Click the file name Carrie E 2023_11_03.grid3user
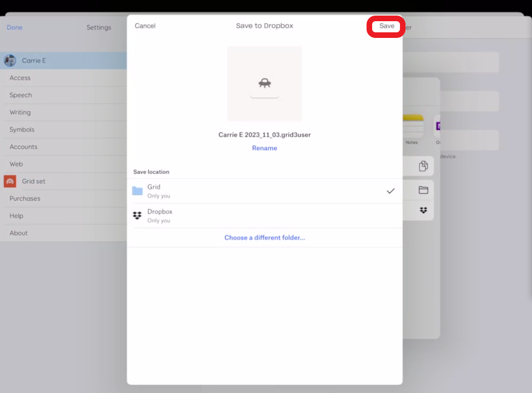This screenshot has height=393, width=532. tap(264, 135)
